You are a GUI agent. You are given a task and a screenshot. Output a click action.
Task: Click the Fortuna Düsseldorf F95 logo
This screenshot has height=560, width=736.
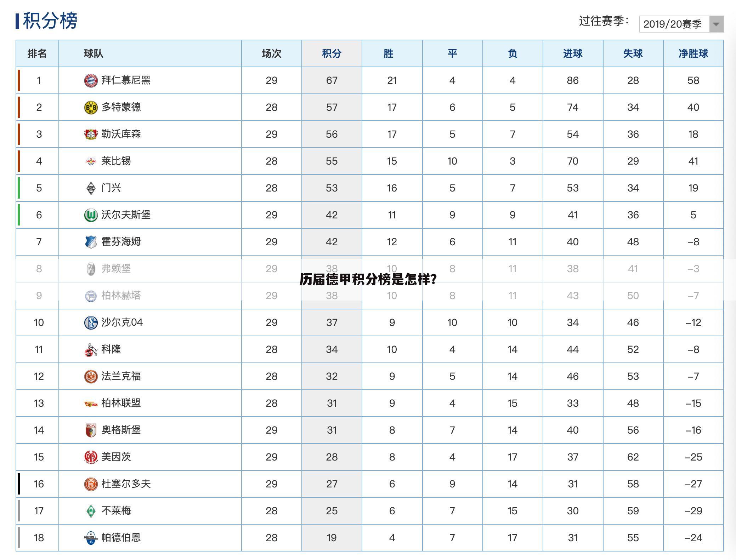pyautogui.click(x=91, y=484)
